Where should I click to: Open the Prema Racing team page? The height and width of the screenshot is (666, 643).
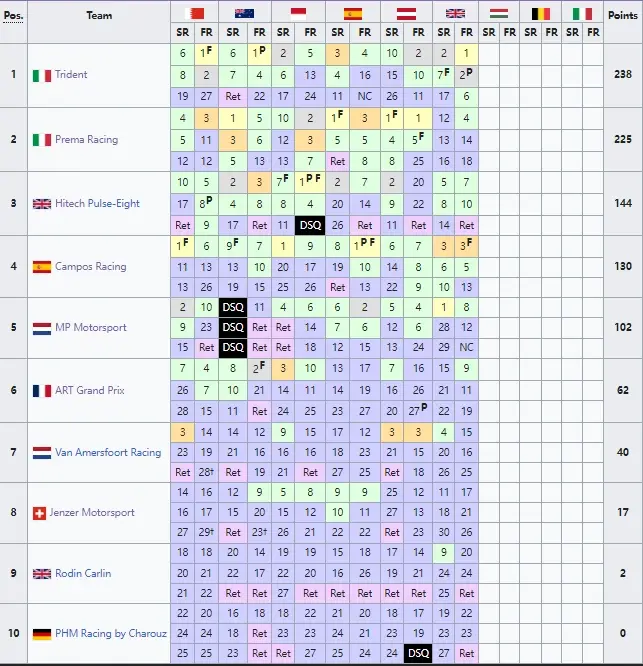point(87,140)
